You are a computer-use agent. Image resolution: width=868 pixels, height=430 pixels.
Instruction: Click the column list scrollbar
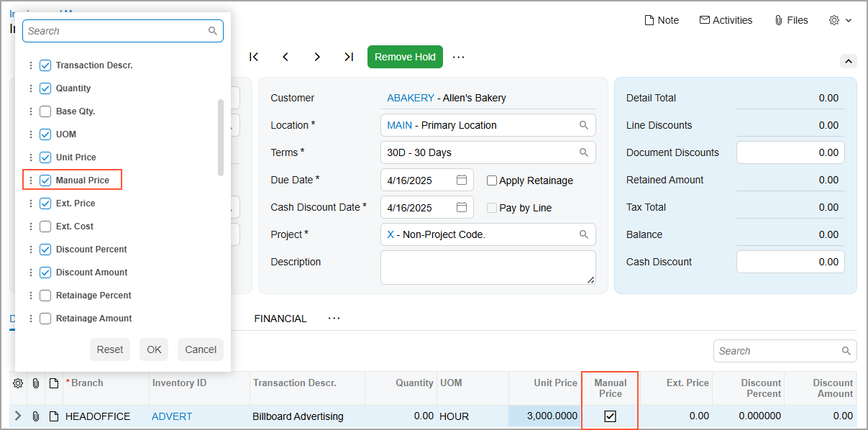(221, 137)
